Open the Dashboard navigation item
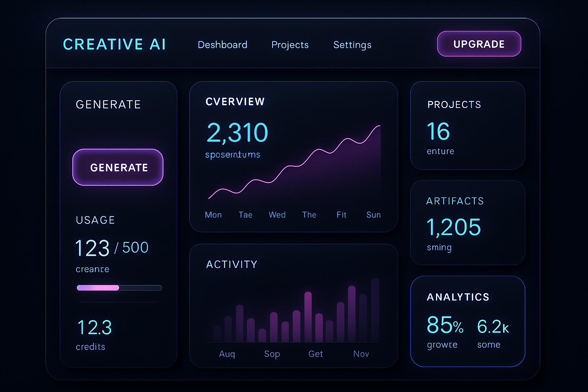The width and height of the screenshot is (588, 392). coord(222,45)
